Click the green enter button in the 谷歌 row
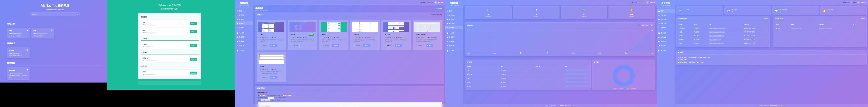 point(193,31)
